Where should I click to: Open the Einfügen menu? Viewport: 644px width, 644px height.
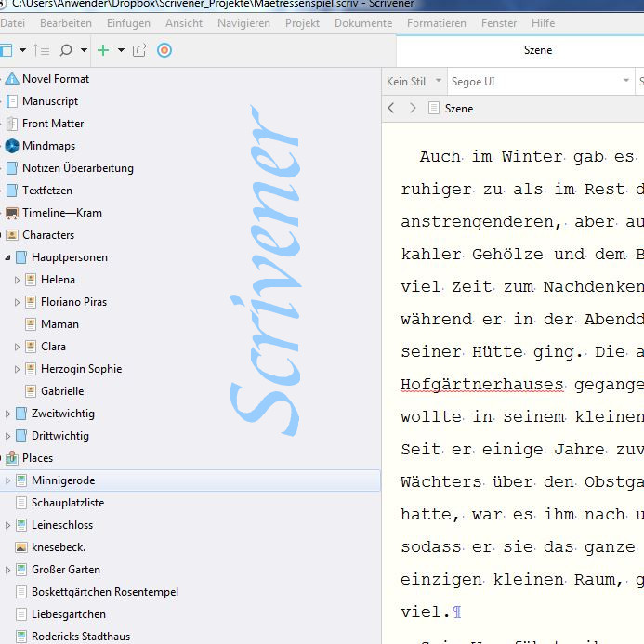[128, 23]
